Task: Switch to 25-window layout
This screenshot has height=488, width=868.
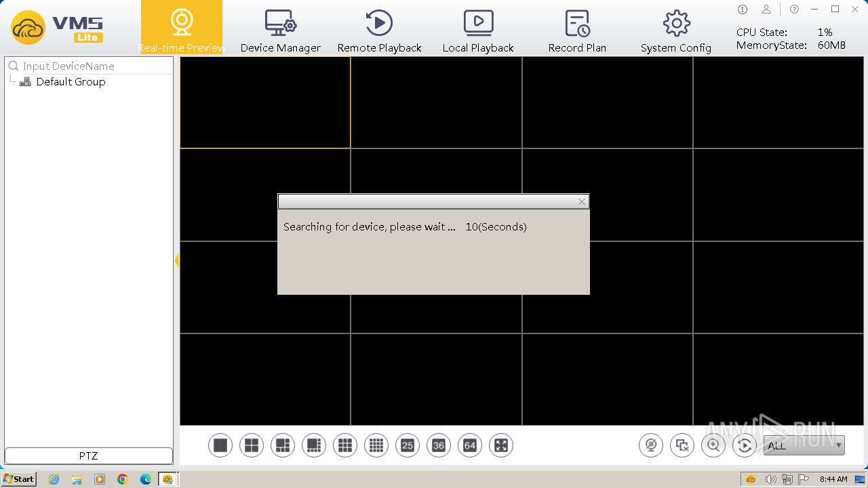Action: [x=408, y=445]
